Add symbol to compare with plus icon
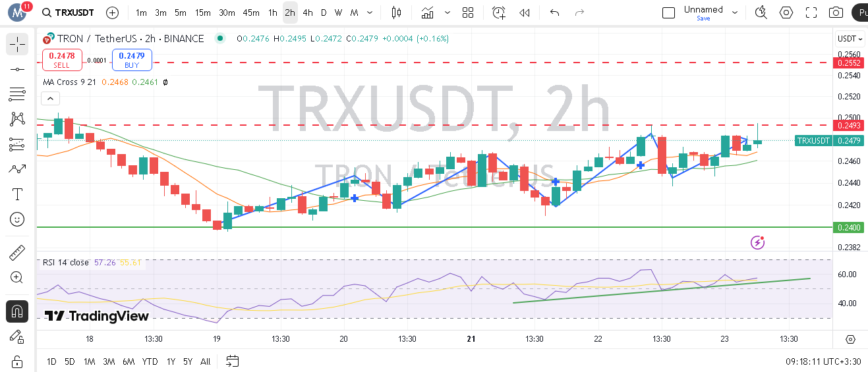The width and height of the screenshot is (868, 372). [112, 13]
